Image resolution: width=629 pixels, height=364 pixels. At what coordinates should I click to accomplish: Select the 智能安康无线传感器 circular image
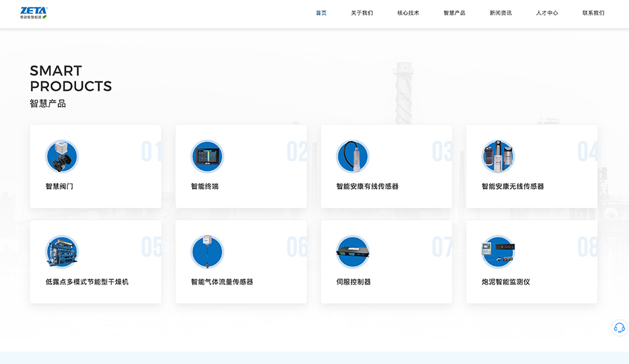[x=498, y=157]
